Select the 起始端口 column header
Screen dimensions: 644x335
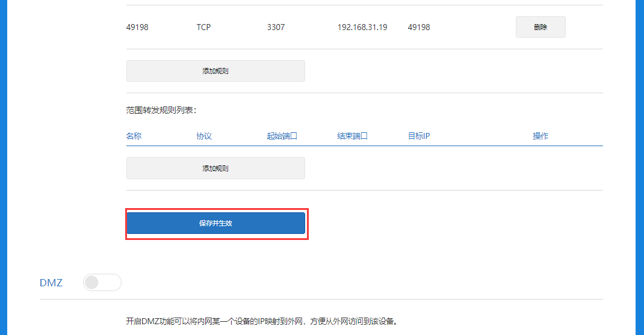point(282,136)
